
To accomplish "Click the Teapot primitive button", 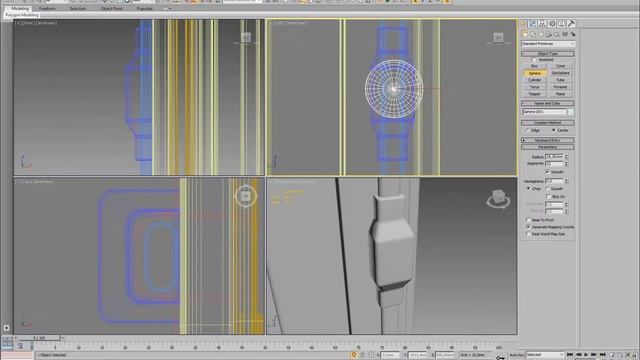I will coord(534,94).
